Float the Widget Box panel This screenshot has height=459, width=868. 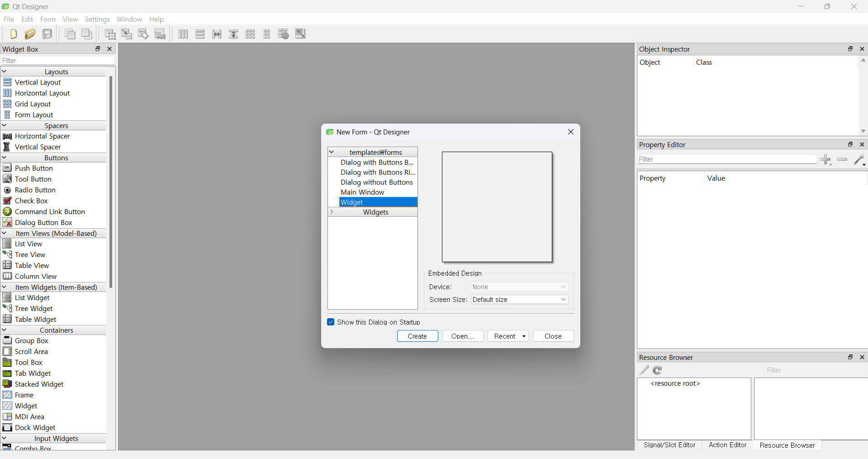98,49
